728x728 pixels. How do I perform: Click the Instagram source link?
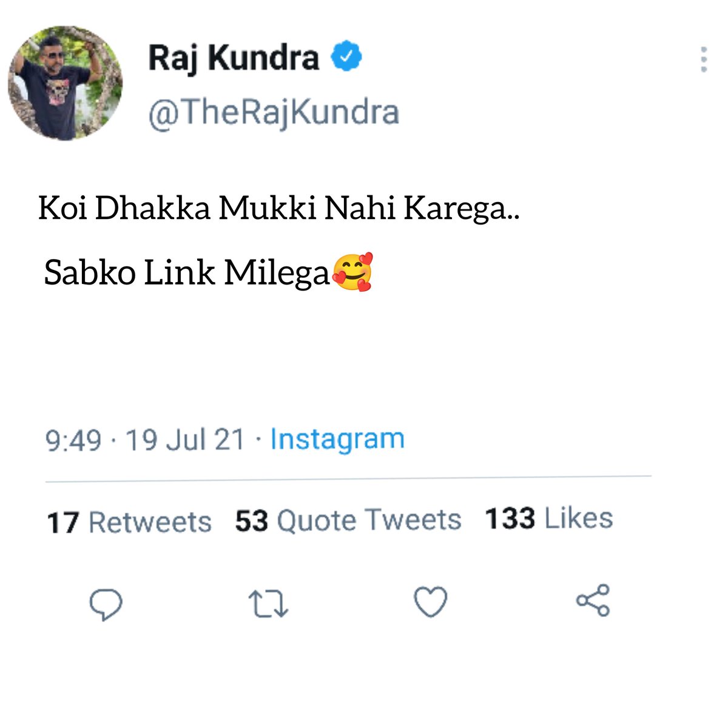coord(337,439)
